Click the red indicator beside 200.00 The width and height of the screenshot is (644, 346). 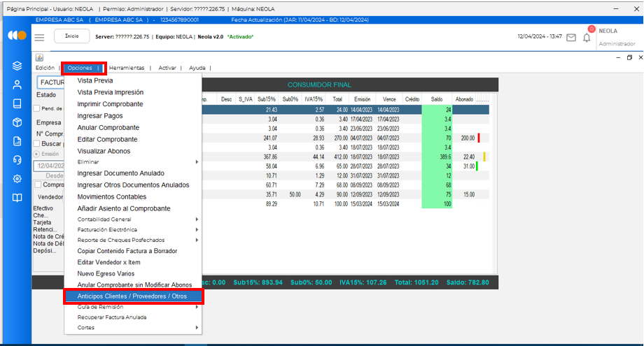coord(479,138)
